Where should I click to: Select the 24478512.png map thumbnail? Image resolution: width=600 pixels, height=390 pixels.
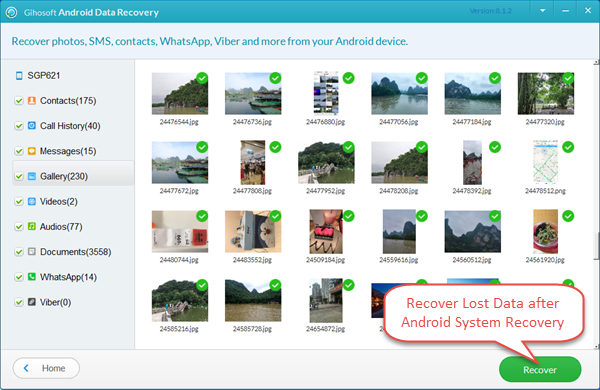(x=545, y=163)
